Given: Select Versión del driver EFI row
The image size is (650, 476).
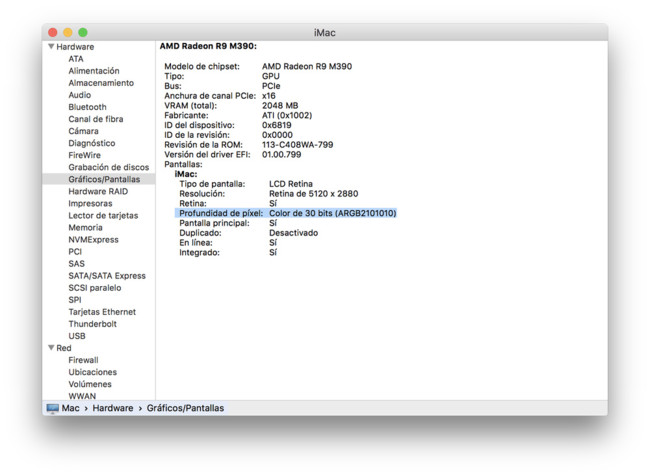Looking at the screenshot, I should [233, 154].
